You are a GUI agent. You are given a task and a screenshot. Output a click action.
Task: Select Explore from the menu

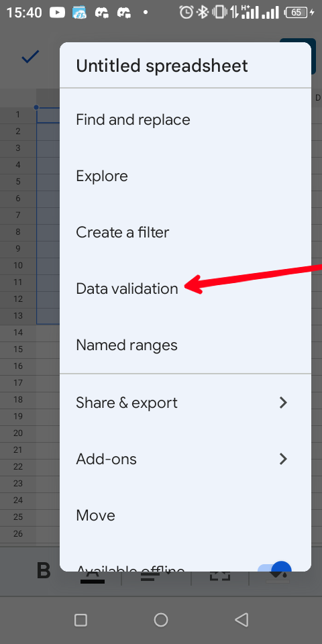pyautogui.click(x=185, y=176)
